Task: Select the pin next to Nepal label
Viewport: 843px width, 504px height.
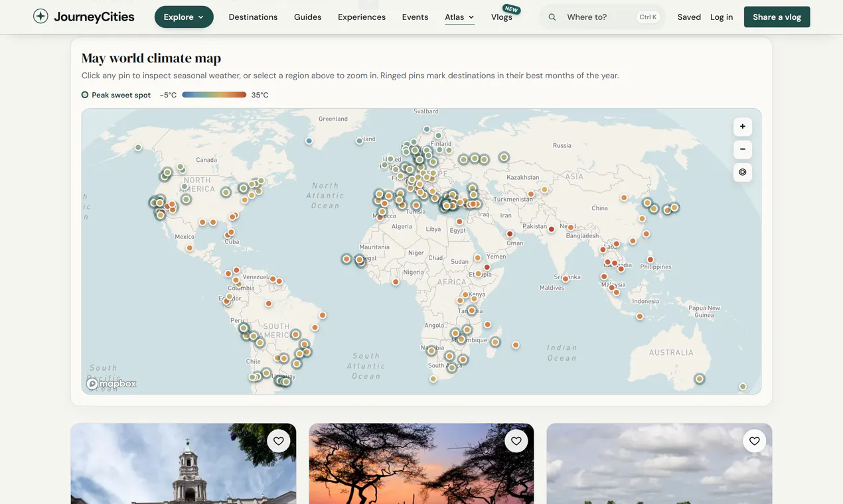Action: pos(571,227)
